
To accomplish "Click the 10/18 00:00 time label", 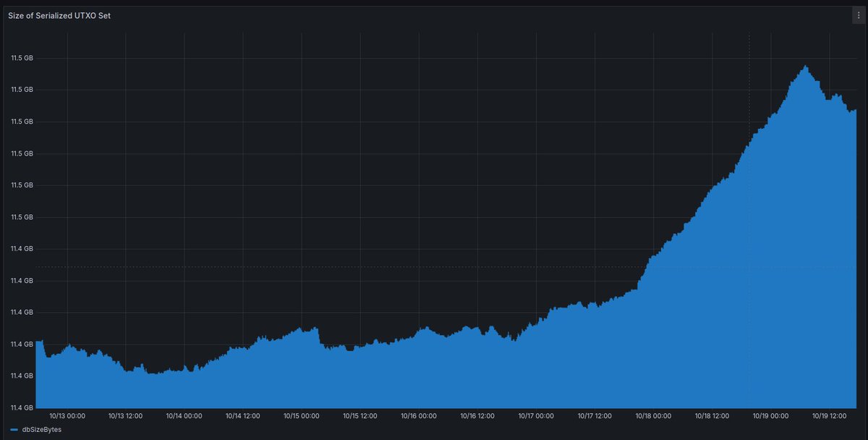I will pos(652,416).
